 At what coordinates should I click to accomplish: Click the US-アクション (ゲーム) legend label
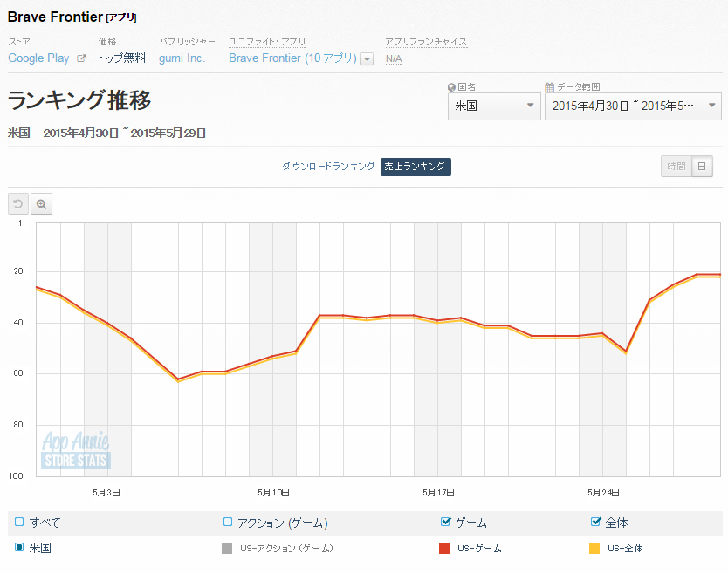pos(286,549)
